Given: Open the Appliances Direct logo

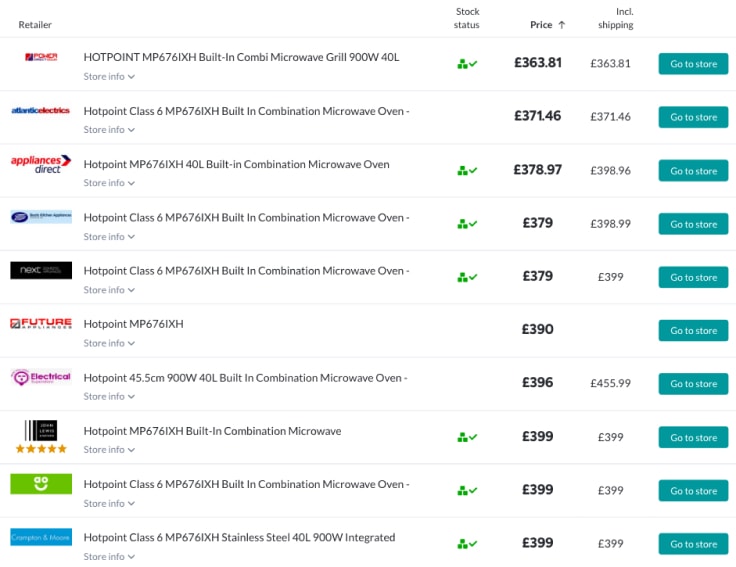Looking at the screenshot, I should 41,163.
